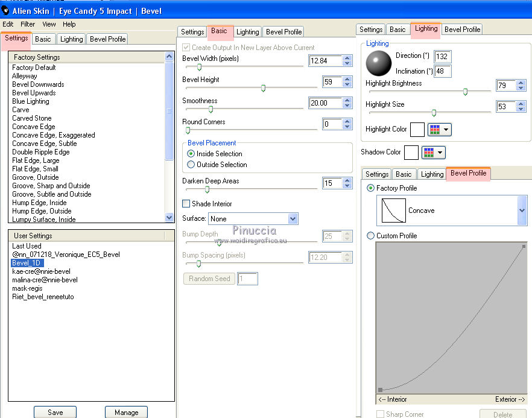The width and height of the screenshot is (532, 418).
Task: Open Settings tab in top-right Lighting panel
Action: coord(371,30)
